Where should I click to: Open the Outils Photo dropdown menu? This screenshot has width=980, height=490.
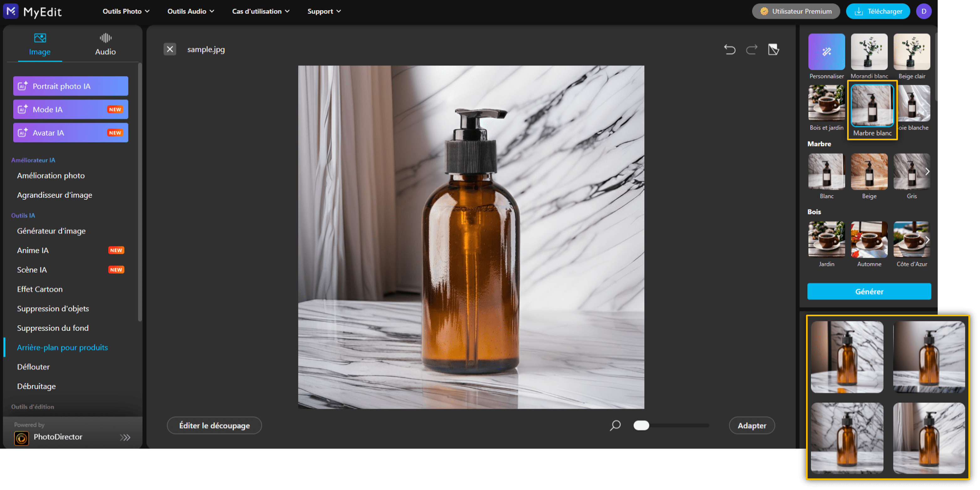click(126, 11)
